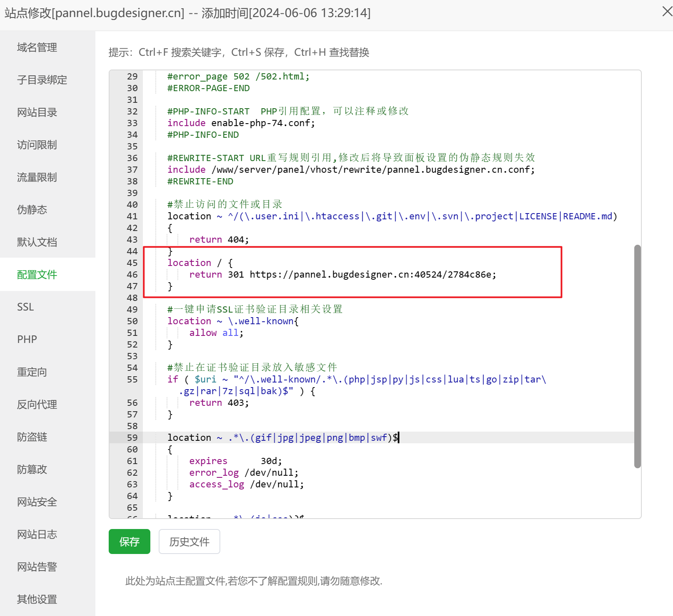Click the 'if ( $uri ~' condition line
The height and width of the screenshot is (616, 673).
[356, 380]
